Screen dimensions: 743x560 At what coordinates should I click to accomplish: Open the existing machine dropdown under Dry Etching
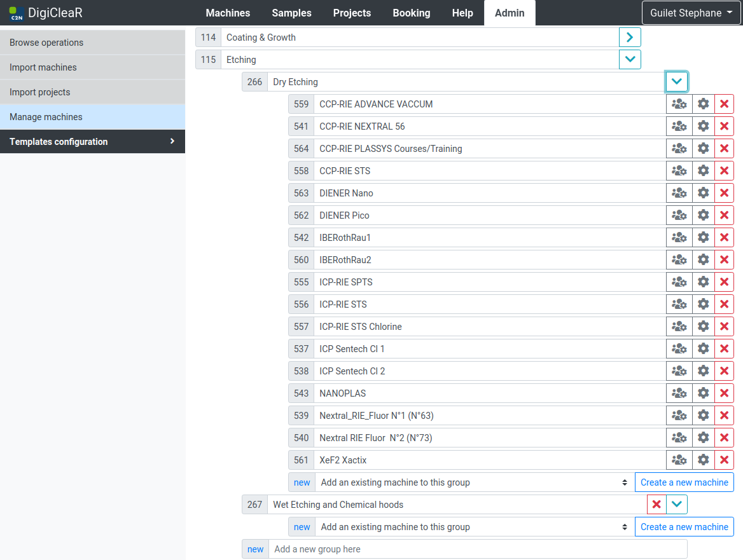pos(474,482)
